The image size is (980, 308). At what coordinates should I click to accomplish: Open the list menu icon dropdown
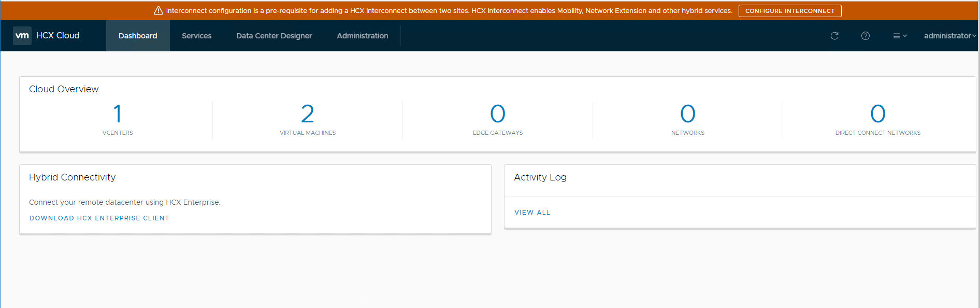tap(900, 36)
